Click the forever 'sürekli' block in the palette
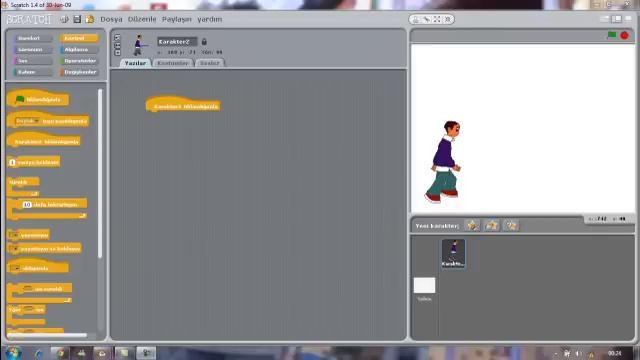This screenshot has width=640, height=360. 23,186
